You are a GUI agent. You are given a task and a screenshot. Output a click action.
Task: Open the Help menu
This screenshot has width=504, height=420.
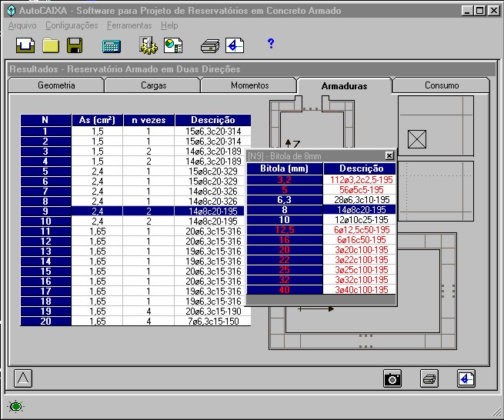tap(169, 25)
